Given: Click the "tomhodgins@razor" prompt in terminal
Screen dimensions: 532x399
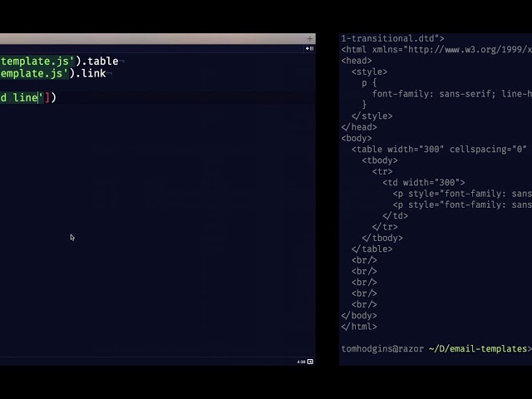Looking at the screenshot, I should [x=382, y=349].
